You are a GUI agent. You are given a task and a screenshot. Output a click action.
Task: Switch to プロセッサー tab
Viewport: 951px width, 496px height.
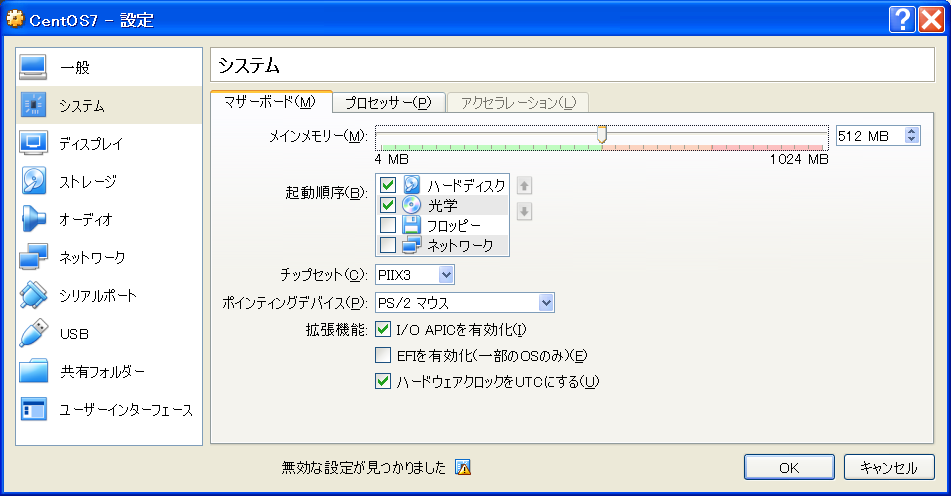pos(388,102)
